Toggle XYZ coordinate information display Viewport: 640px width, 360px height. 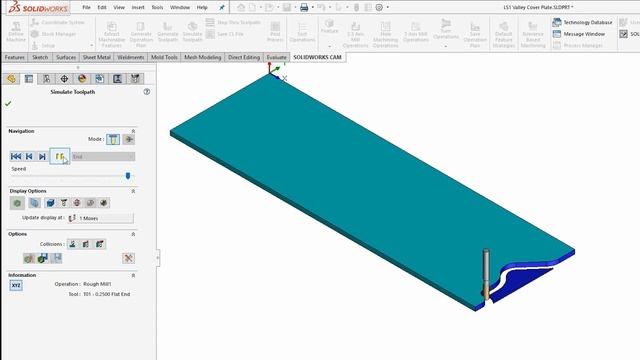pos(16,285)
